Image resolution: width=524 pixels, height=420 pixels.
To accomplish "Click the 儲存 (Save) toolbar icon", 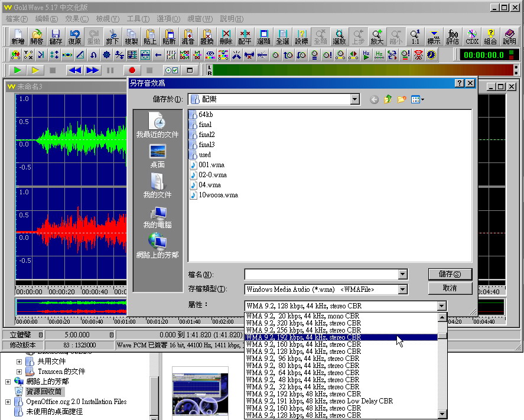I will click(56, 37).
